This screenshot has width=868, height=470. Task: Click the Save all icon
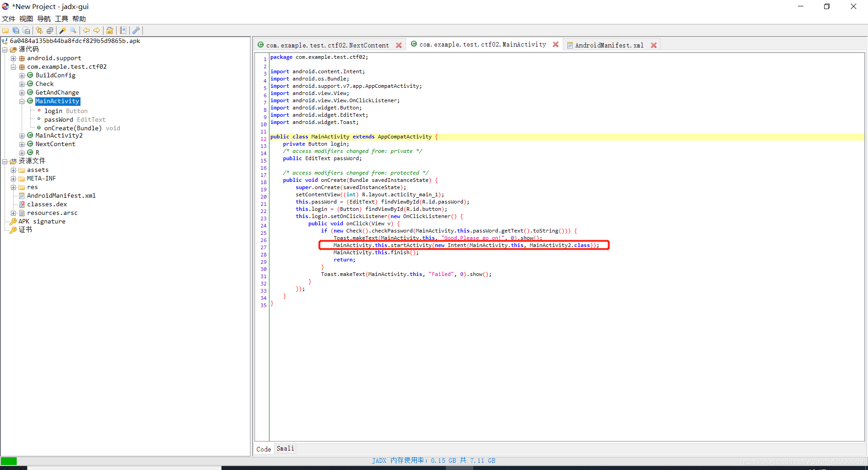[16, 30]
